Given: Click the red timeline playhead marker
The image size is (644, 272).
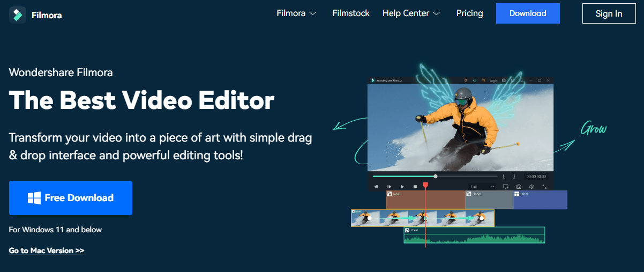Looking at the screenshot, I should pyautogui.click(x=425, y=185).
